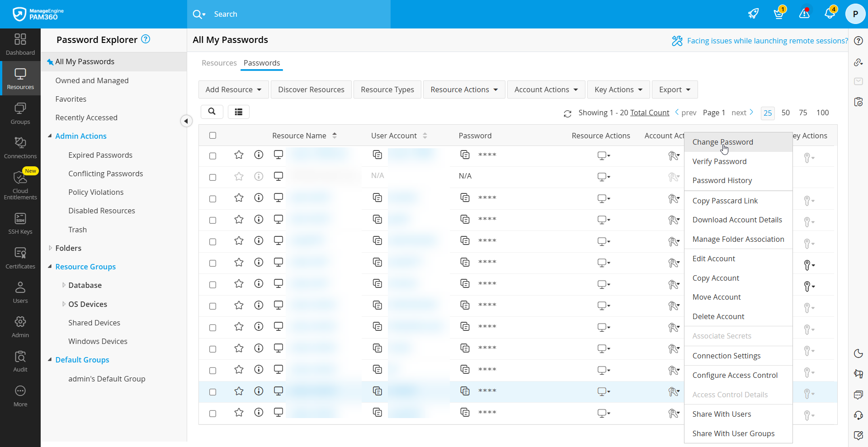
Task: Open the headset support icon on right sidebar
Action: pyautogui.click(x=859, y=415)
